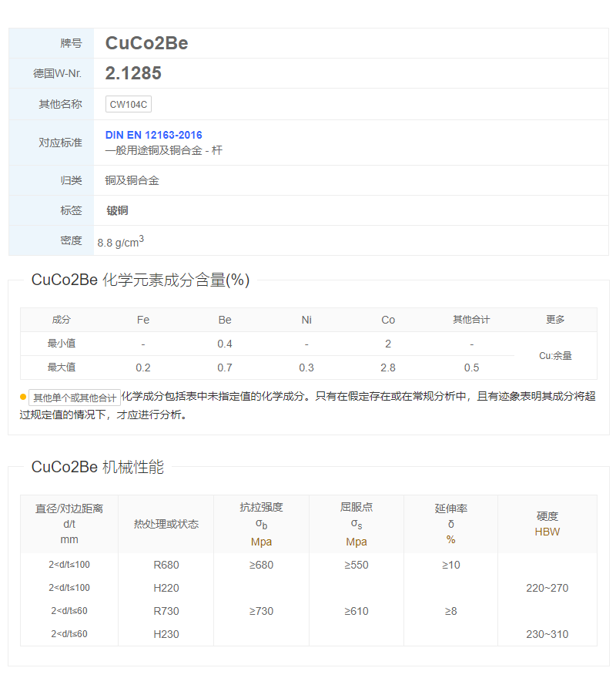Click the CW104C alternate name tag
This screenshot has height=678, width=616.
point(129,104)
